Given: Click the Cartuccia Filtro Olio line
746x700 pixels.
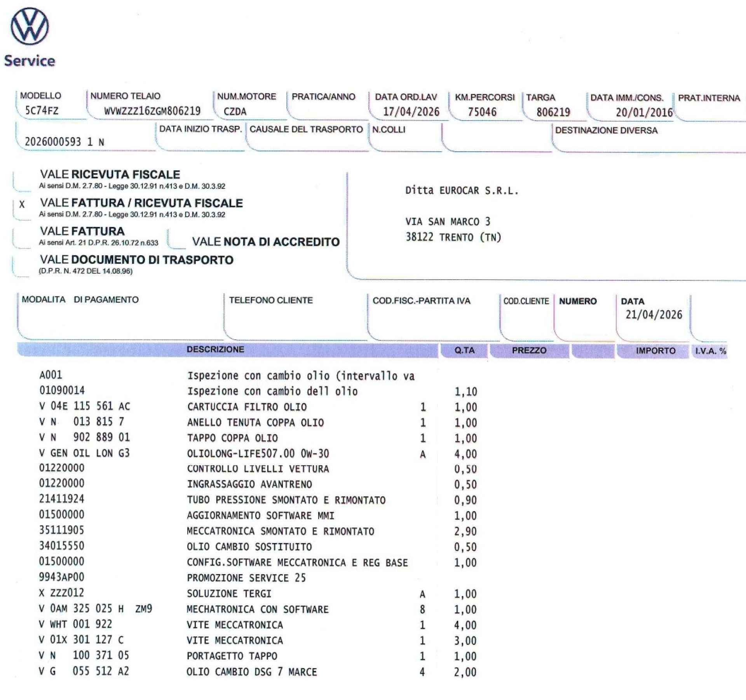Looking at the screenshot, I should (247, 407).
